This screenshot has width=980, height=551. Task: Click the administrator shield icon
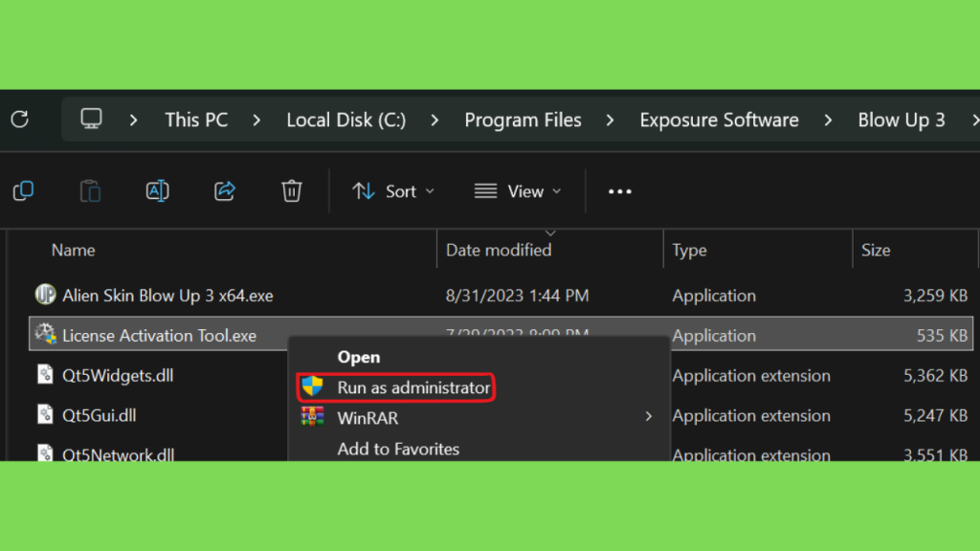coord(313,386)
